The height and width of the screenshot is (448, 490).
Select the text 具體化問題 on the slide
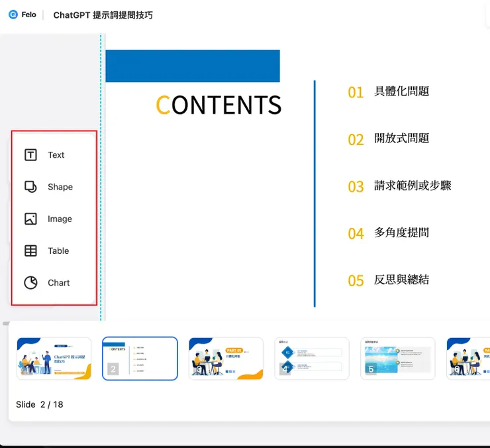(x=402, y=91)
